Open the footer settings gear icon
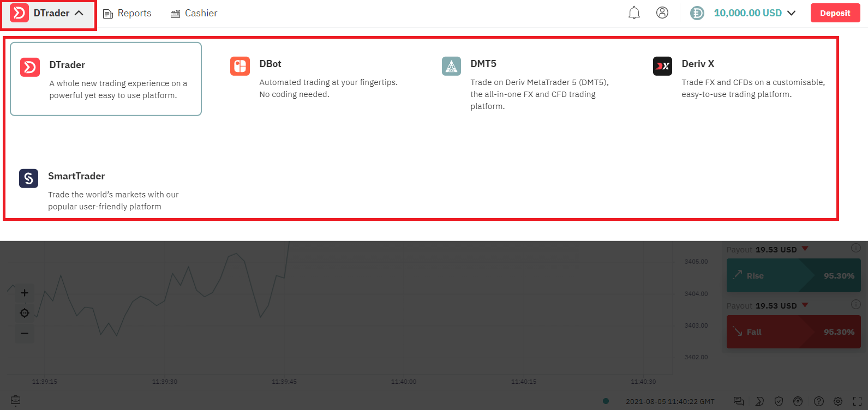 (x=838, y=401)
